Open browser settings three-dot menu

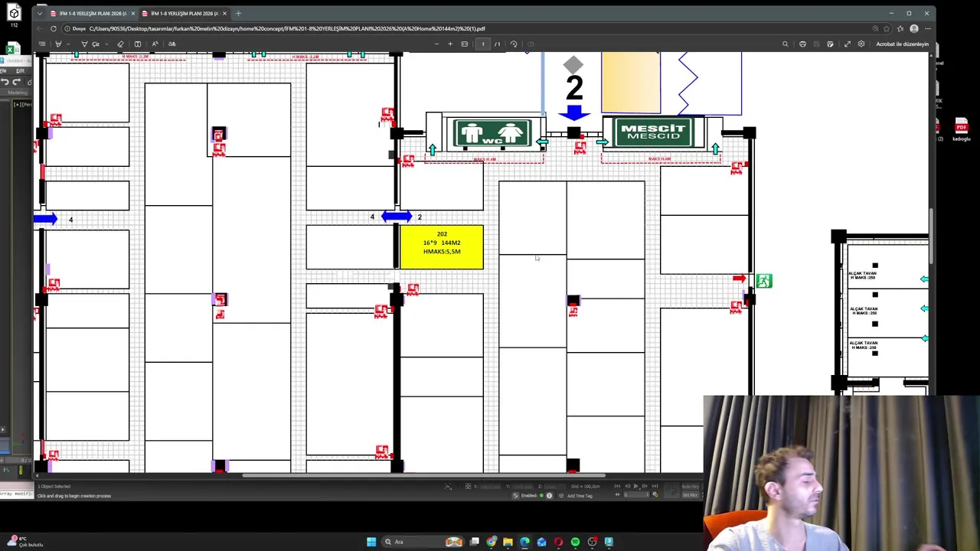pyautogui.click(x=928, y=28)
